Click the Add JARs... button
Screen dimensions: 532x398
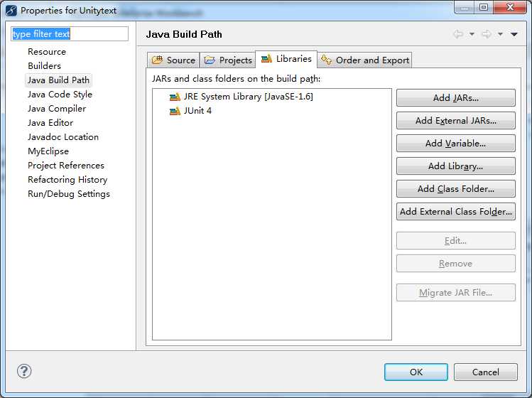click(456, 98)
